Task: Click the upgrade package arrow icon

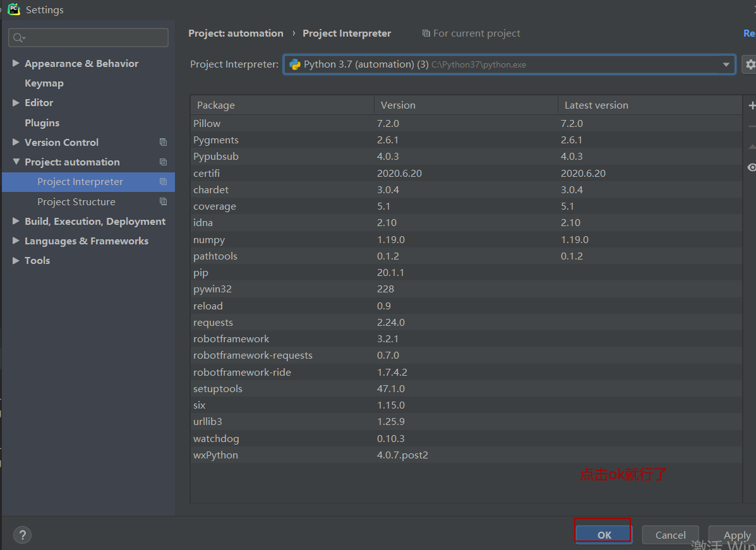Action: (751, 146)
